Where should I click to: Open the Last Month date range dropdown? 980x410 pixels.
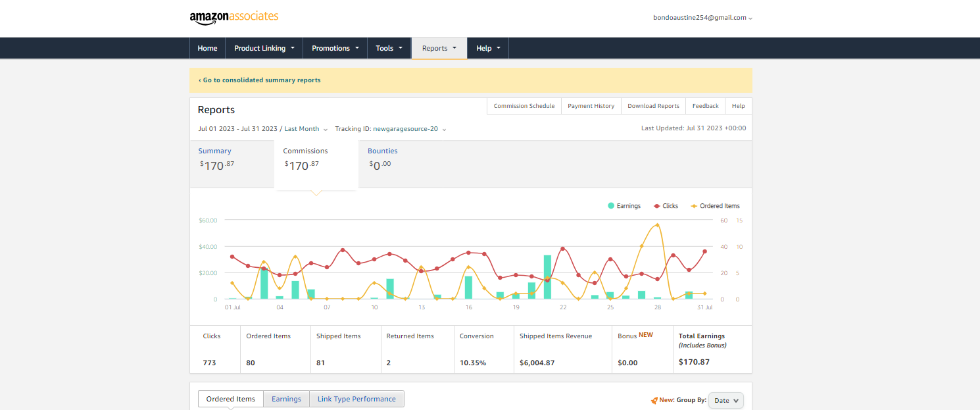(x=306, y=129)
